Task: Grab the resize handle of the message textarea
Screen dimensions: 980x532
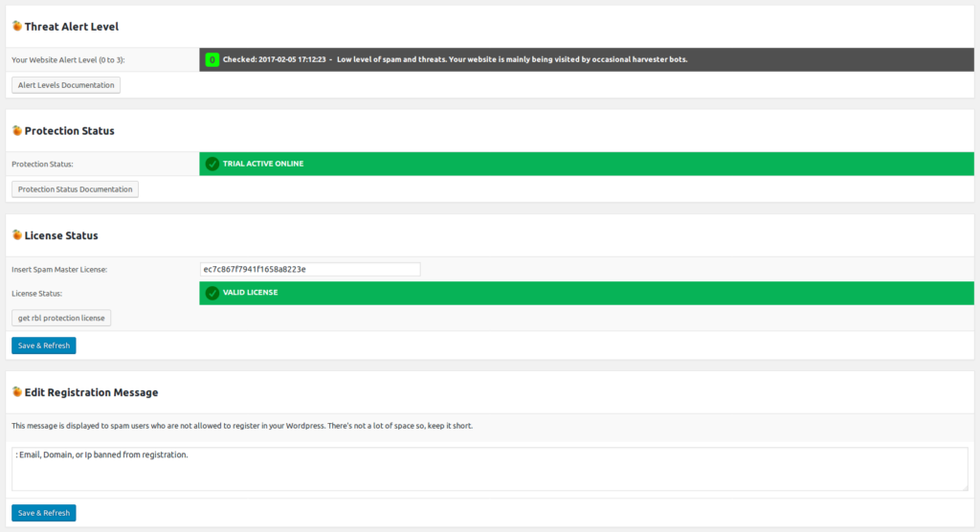Action: point(963,486)
